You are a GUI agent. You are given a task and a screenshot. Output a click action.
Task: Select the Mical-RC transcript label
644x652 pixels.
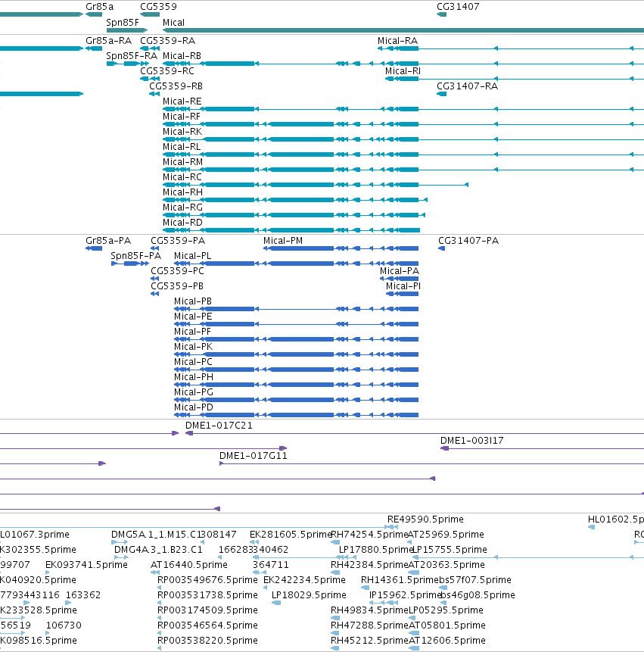(x=182, y=177)
